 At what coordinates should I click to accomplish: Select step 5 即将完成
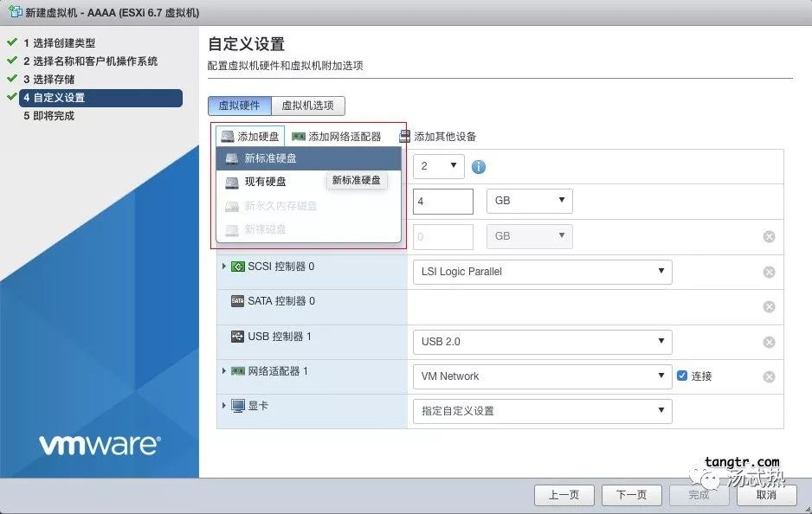pos(49,116)
